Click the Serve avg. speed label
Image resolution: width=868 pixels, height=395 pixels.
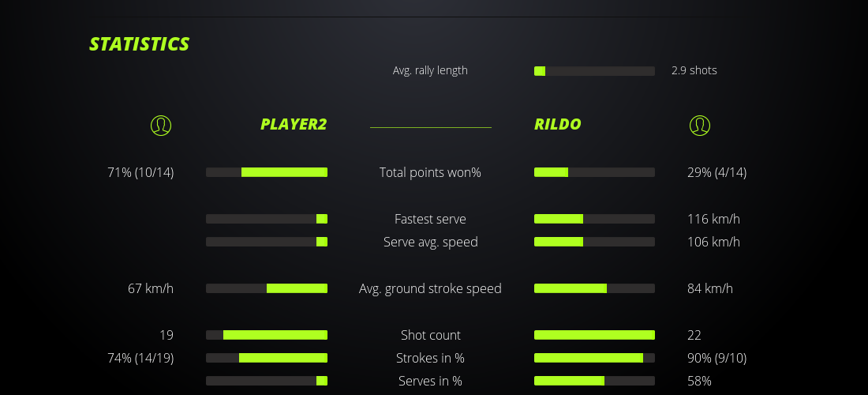tap(430, 242)
